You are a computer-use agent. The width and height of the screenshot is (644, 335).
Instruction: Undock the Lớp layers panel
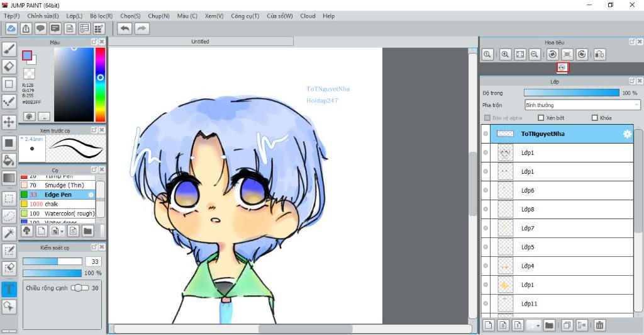click(x=631, y=81)
